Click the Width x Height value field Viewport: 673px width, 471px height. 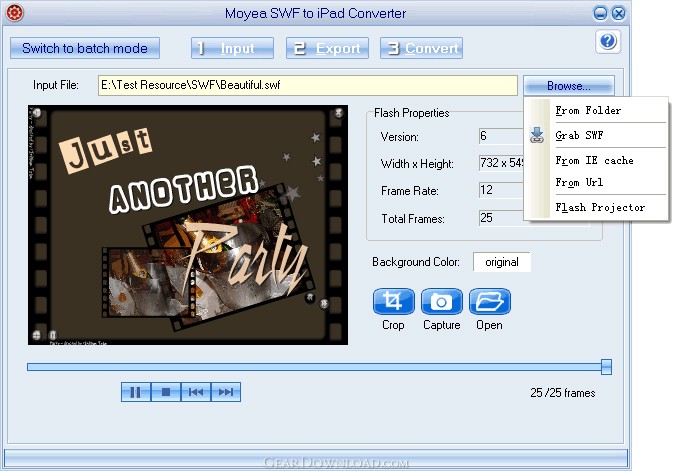click(501, 163)
